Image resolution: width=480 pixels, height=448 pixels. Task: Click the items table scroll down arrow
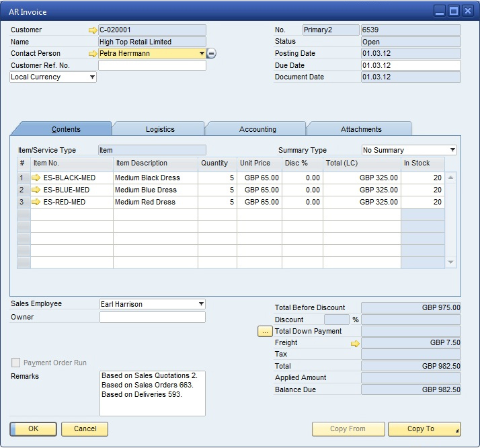point(451,262)
